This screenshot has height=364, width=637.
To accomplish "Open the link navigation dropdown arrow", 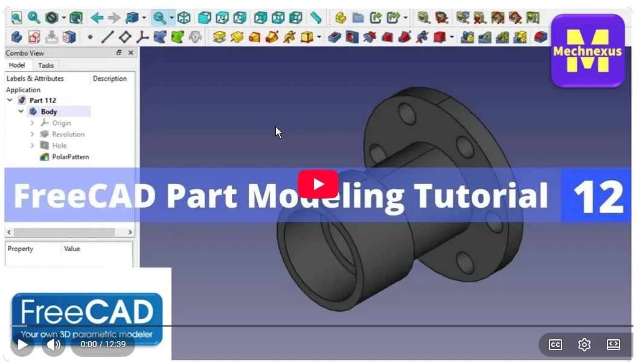I will click(144, 18).
